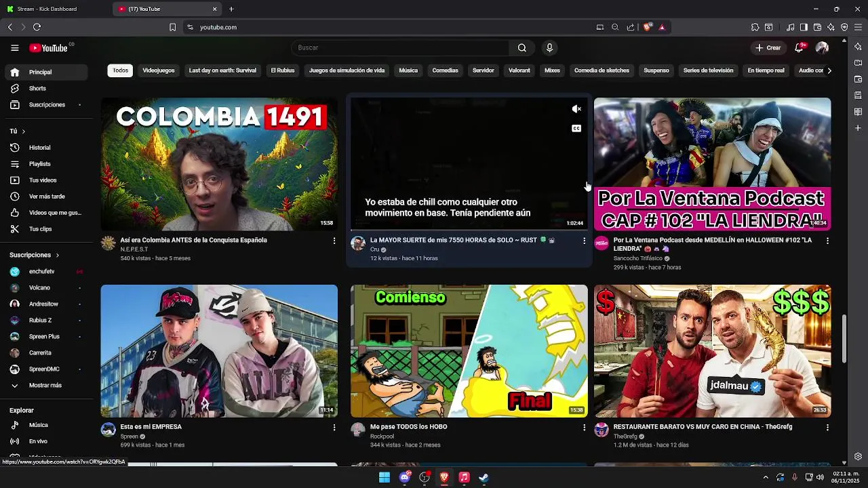Screen dimensions: 868x488
Task: Open Steam from taskbar
Action: click(484, 477)
